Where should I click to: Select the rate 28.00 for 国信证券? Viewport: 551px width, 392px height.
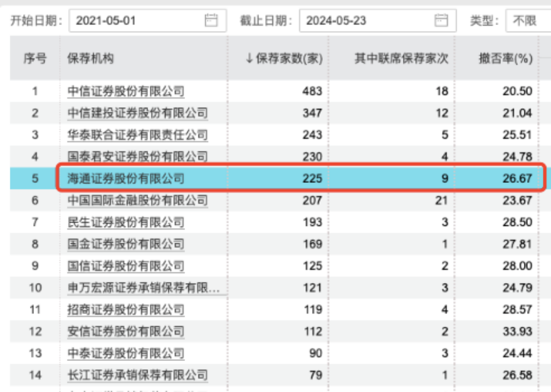tap(517, 266)
